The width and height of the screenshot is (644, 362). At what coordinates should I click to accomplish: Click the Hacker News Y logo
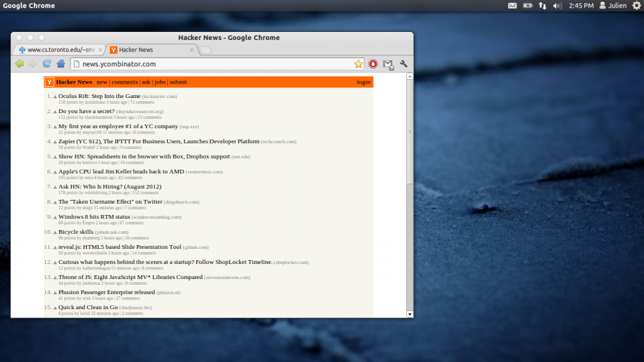pyautogui.click(x=49, y=82)
